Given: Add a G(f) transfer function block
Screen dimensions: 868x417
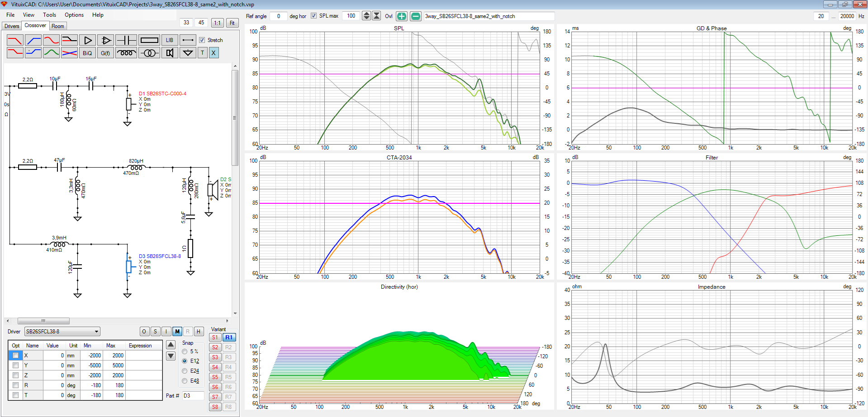Looking at the screenshot, I should click(105, 53).
